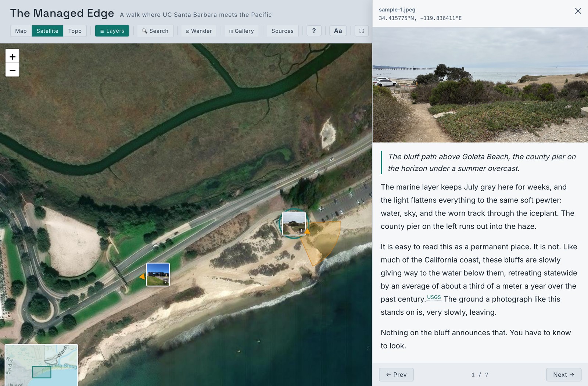Click The Managed Edge title
The height and width of the screenshot is (386, 588).
(x=62, y=13)
